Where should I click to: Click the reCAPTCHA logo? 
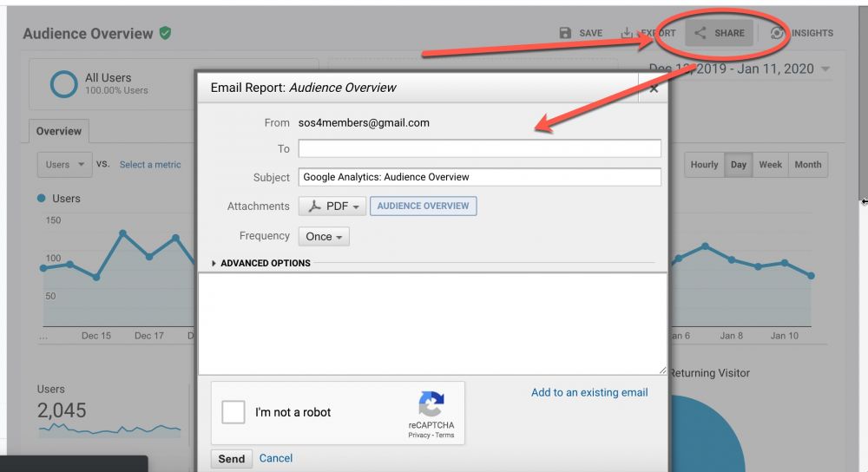tap(431, 405)
